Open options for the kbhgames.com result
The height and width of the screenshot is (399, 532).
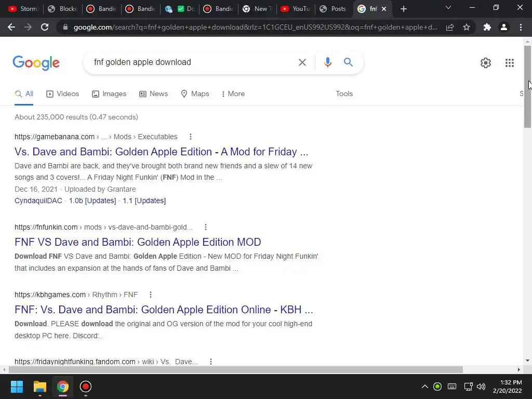(150, 295)
